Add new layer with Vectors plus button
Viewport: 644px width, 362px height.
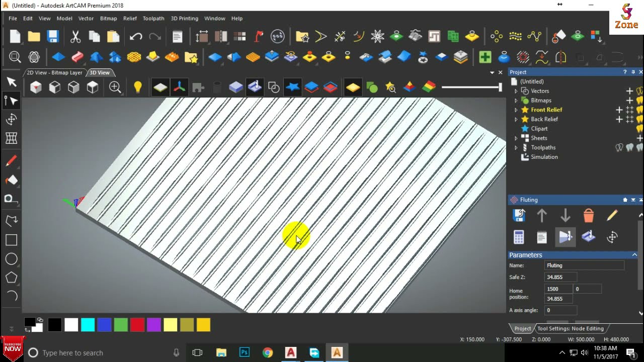[x=629, y=91]
